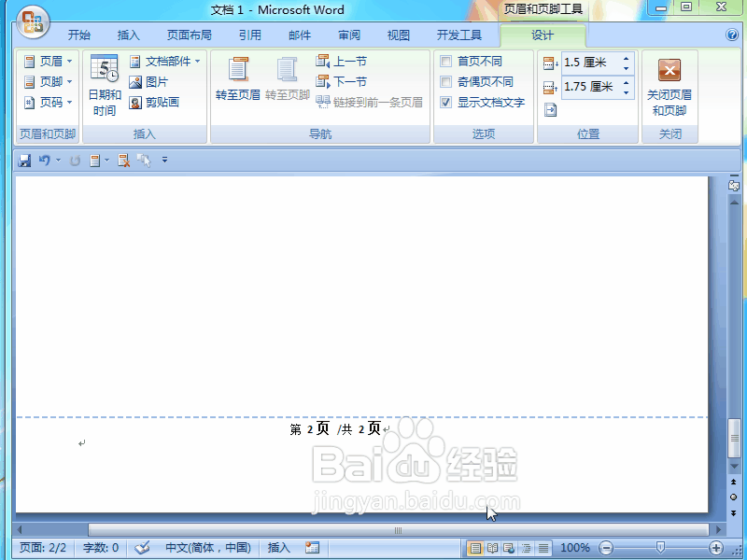This screenshot has height=560, width=747.
Task: Click the Undo icon on Quick Access Toolbar
Action: pos(45,160)
